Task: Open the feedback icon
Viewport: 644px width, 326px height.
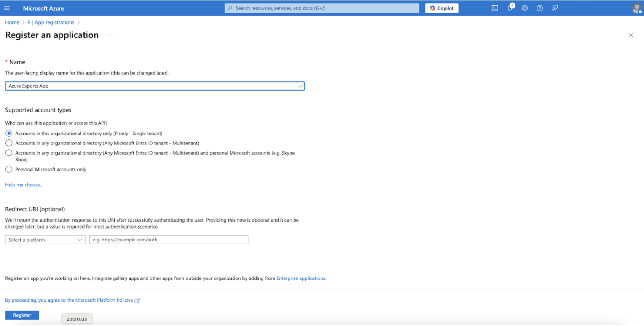Action: (555, 8)
